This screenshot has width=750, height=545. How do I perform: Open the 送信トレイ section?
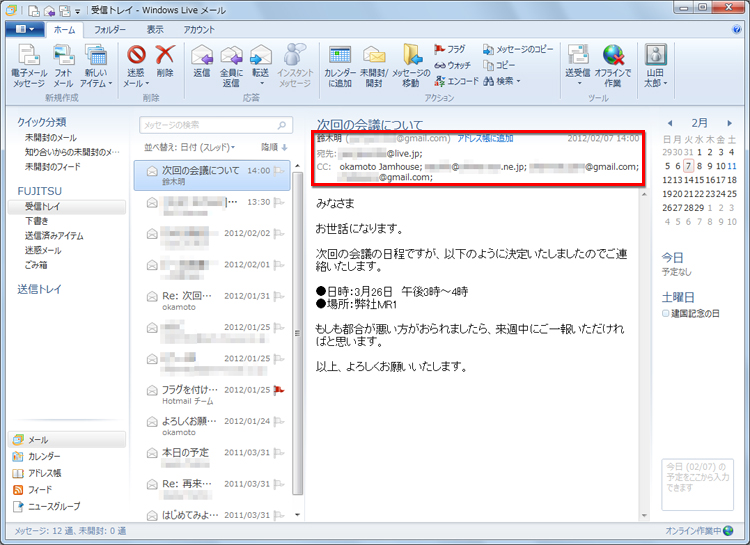coord(39,289)
